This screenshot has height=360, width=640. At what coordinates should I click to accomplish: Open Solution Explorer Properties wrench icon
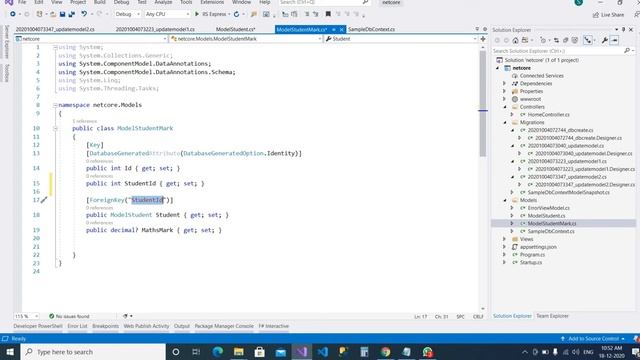pyautogui.click(x=604, y=40)
